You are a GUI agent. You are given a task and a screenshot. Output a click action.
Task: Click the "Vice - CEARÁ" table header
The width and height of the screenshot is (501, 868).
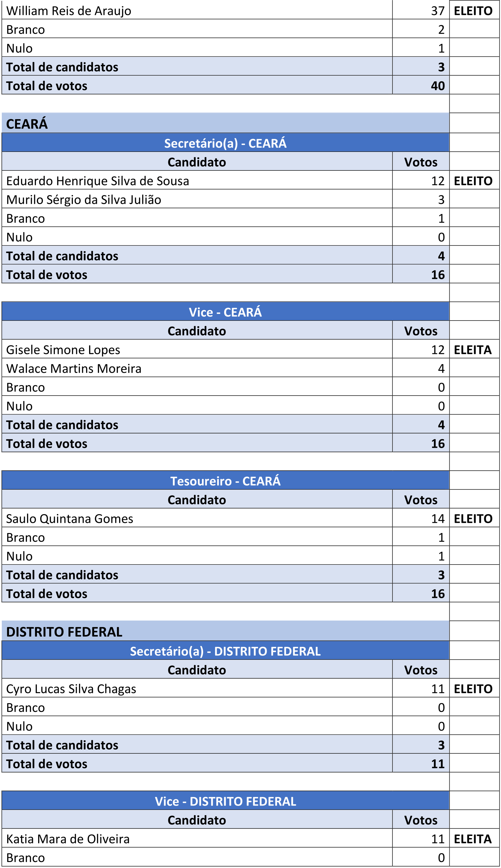pyautogui.click(x=225, y=312)
